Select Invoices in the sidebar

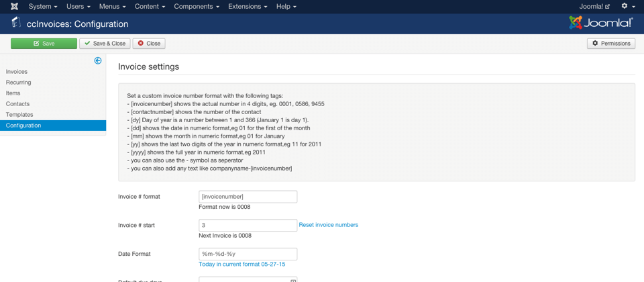[x=17, y=72]
